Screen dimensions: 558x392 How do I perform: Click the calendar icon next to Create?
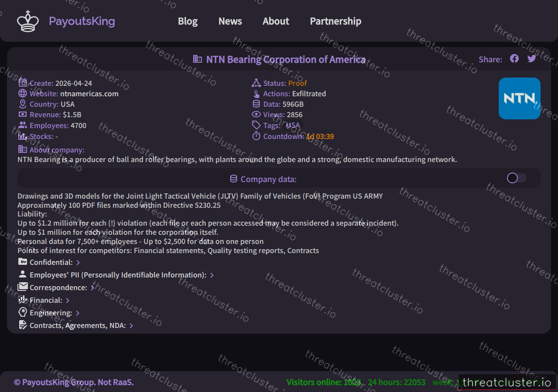(x=23, y=83)
